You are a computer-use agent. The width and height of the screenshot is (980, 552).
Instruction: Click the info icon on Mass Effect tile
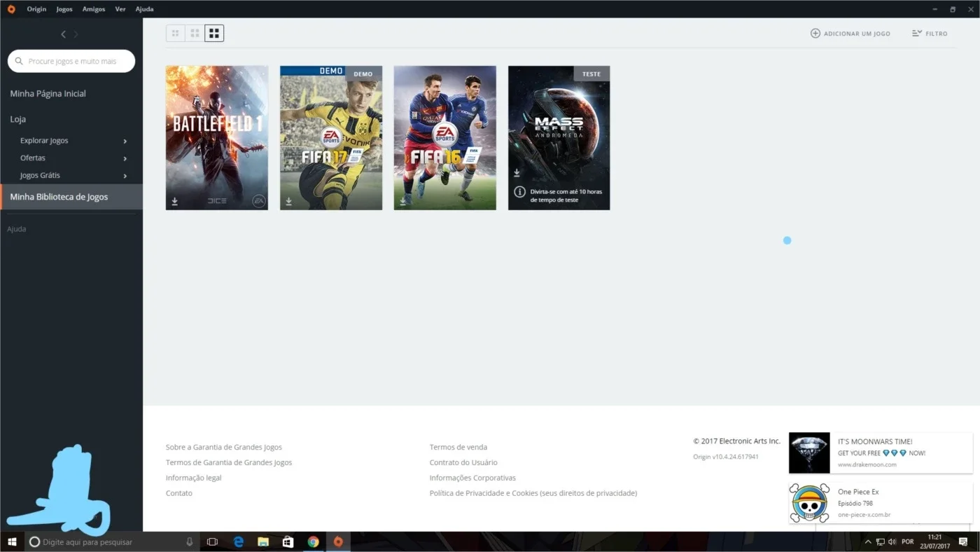click(519, 192)
